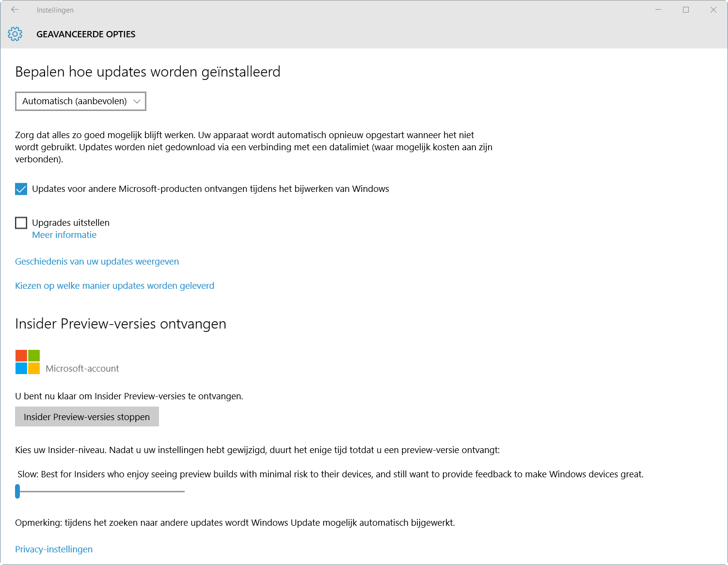The height and width of the screenshot is (565, 728).
Task: Click the settings gear icon
Action: click(x=15, y=34)
